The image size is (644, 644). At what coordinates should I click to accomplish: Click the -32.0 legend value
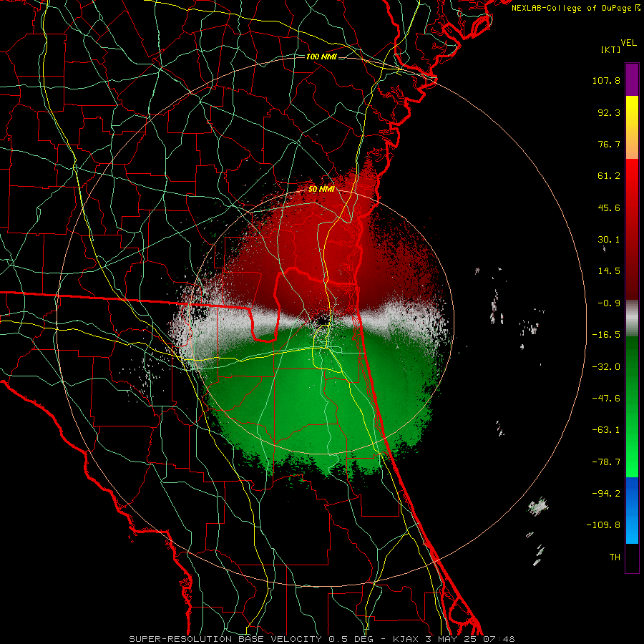pos(606,367)
